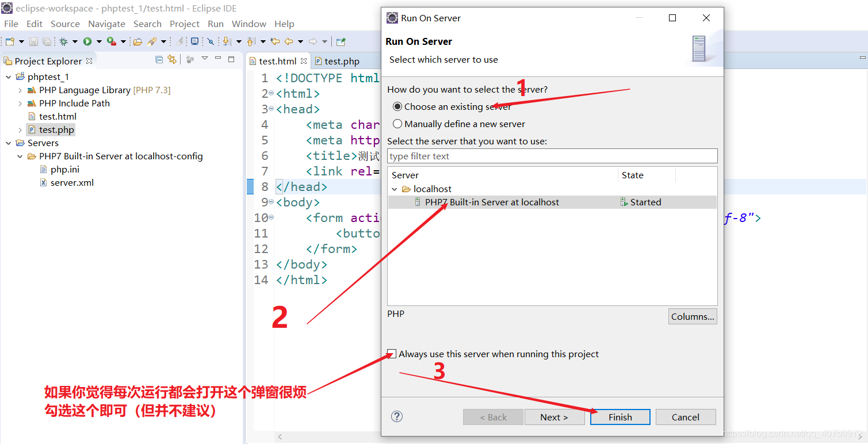Image resolution: width=868 pixels, height=444 pixels.
Task: Click the Pin Editor toolbar icon
Action: (x=341, y=41)
